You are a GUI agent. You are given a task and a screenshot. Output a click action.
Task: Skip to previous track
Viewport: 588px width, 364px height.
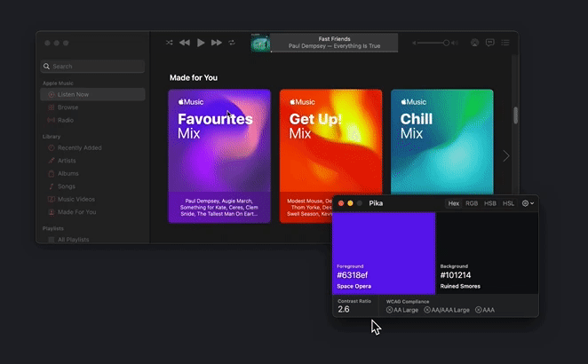click(185, 43)
